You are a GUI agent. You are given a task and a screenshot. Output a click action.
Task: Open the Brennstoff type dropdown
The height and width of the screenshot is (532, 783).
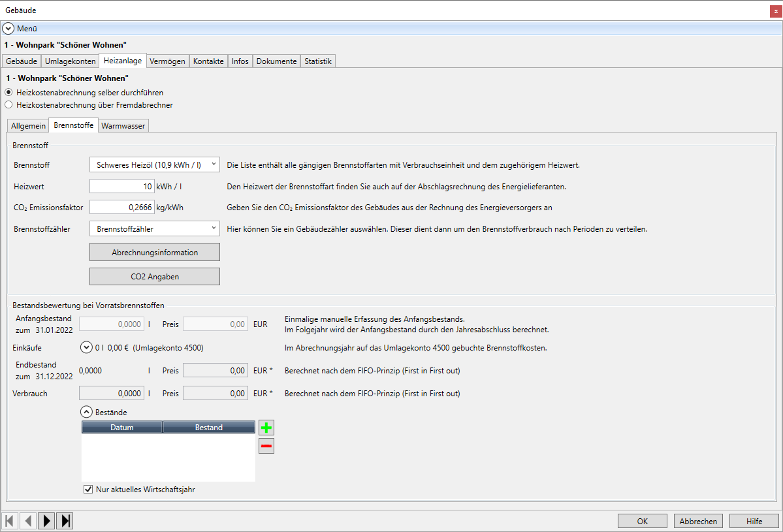[x=154, y=165]
